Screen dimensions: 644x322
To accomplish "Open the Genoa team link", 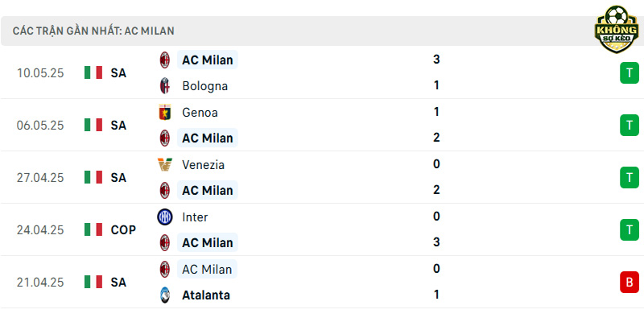I will click(x=200, y=113).
